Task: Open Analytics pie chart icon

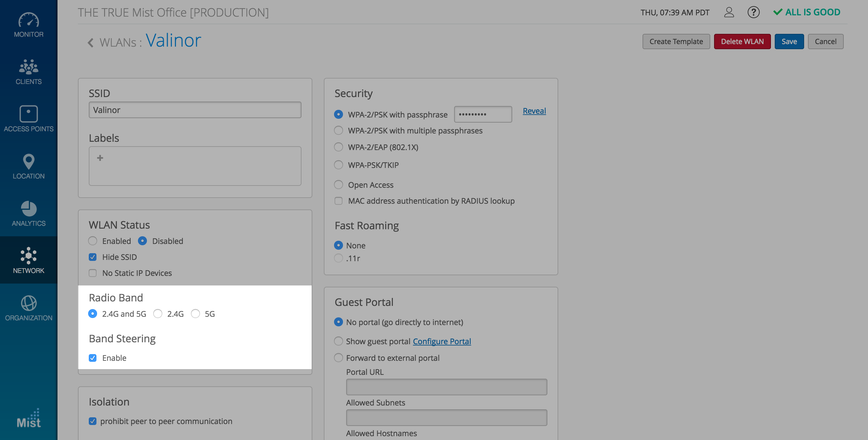Action: point(29,209)
